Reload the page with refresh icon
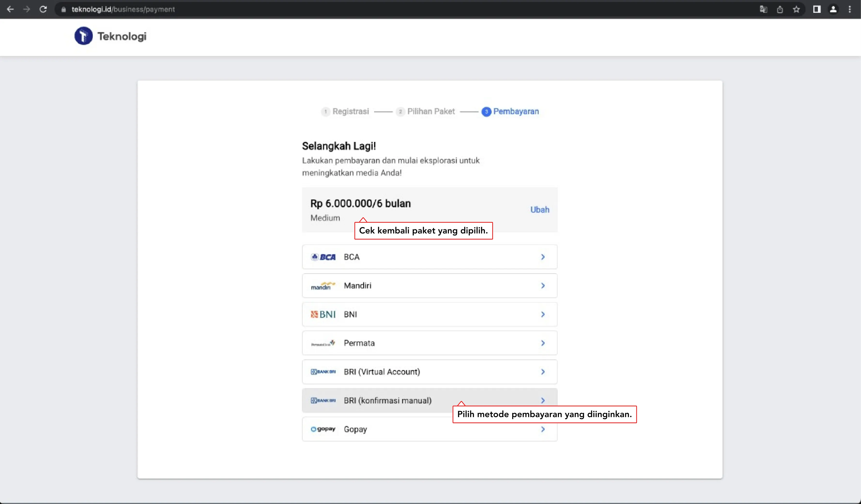Image resolution: width=861 pixels, height=504 pixels. click(43, 9)
